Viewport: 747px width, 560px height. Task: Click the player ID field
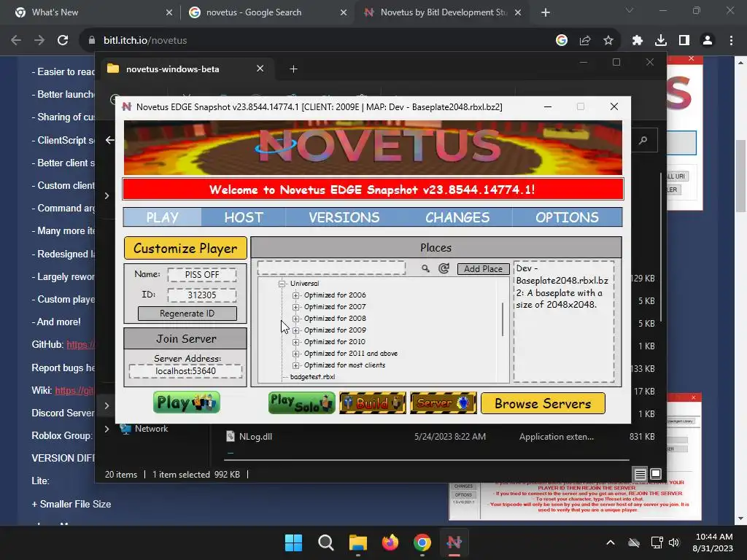click(x=202, y=295)
